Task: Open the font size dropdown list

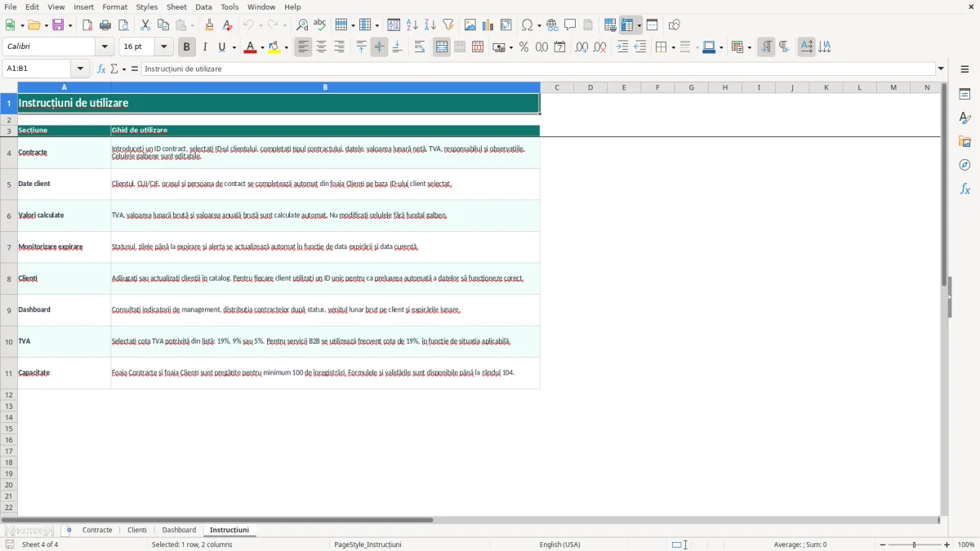Action: click(164, 47)
